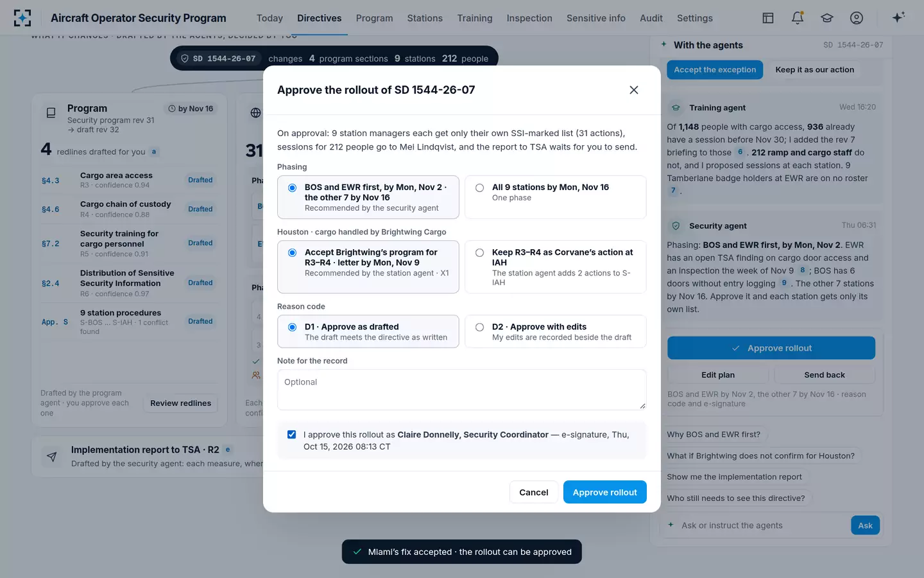The height and width of the screenshot is (578, 924).
Task: Click Show me the implementation report suggestion
Action: pos(734,477)
